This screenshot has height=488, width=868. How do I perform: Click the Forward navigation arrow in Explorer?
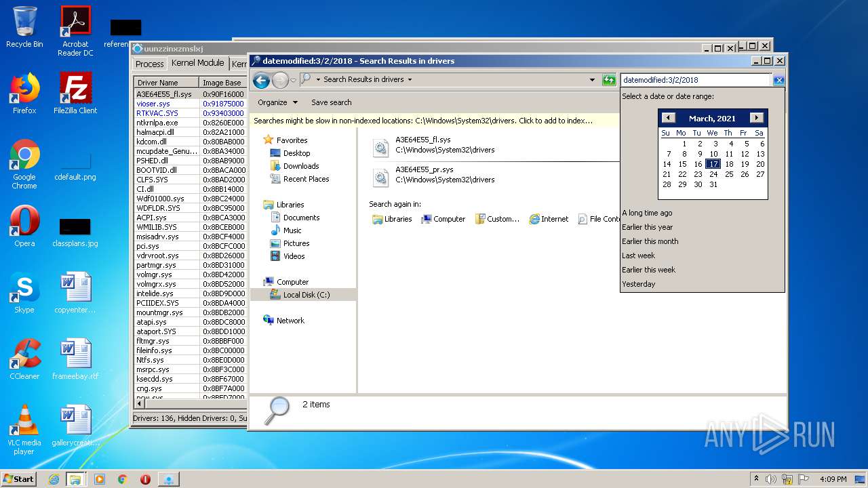(x=280, y=81)
